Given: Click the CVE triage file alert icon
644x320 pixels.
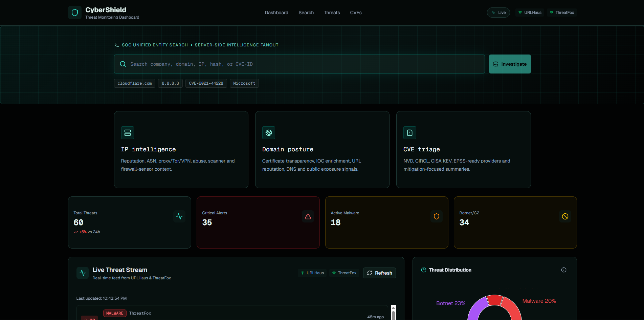Looking at the screenshot, I should [410, 133].
